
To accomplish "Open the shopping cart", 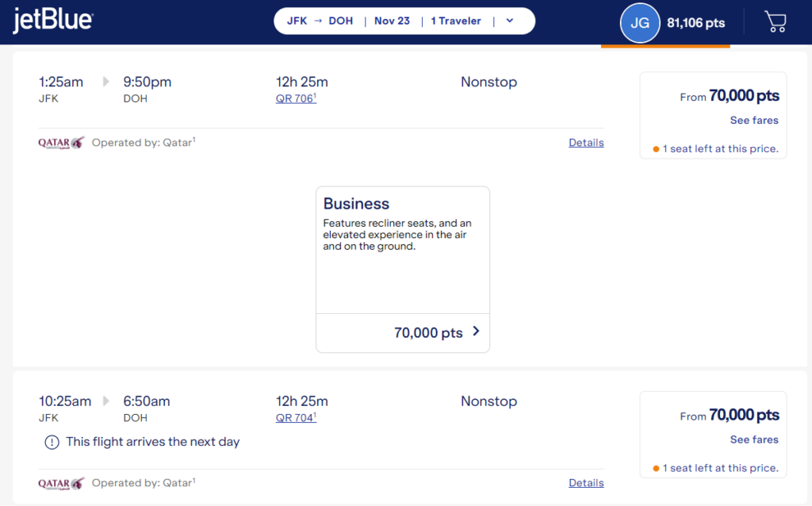I will (775, 22).
